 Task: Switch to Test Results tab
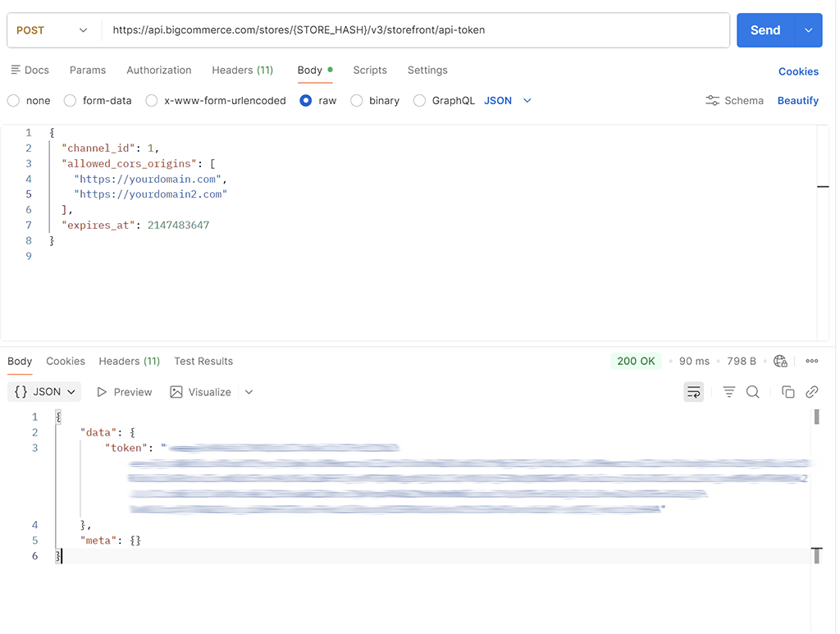(x=203, y=361)
